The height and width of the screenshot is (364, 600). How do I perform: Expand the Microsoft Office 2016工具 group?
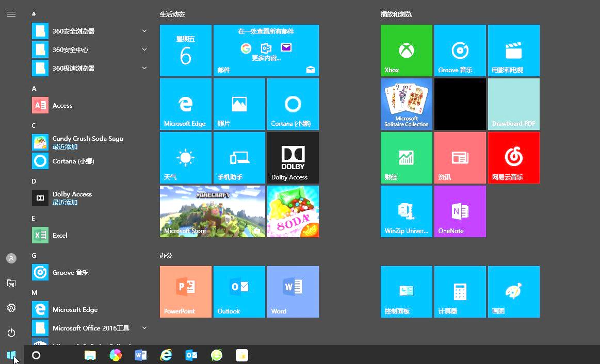pyautogui.click(x=144, y=328)
